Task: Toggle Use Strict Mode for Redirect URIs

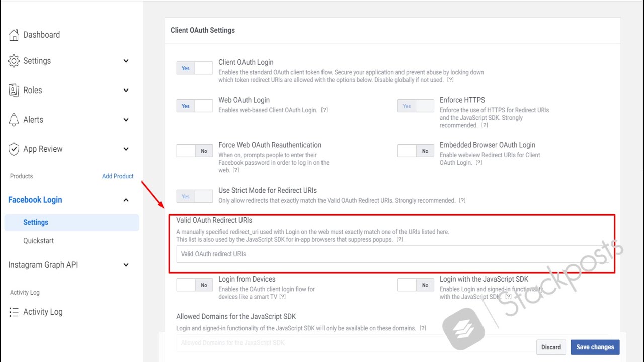Action: point(195,196)
